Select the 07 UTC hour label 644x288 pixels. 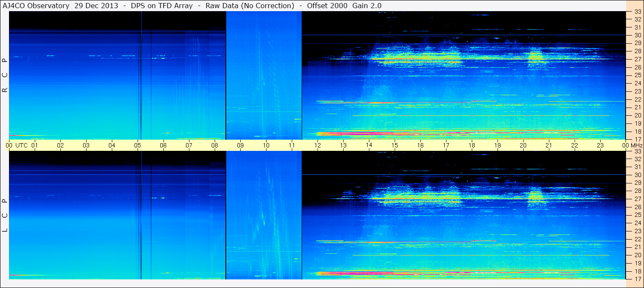(x=189, y=145)
